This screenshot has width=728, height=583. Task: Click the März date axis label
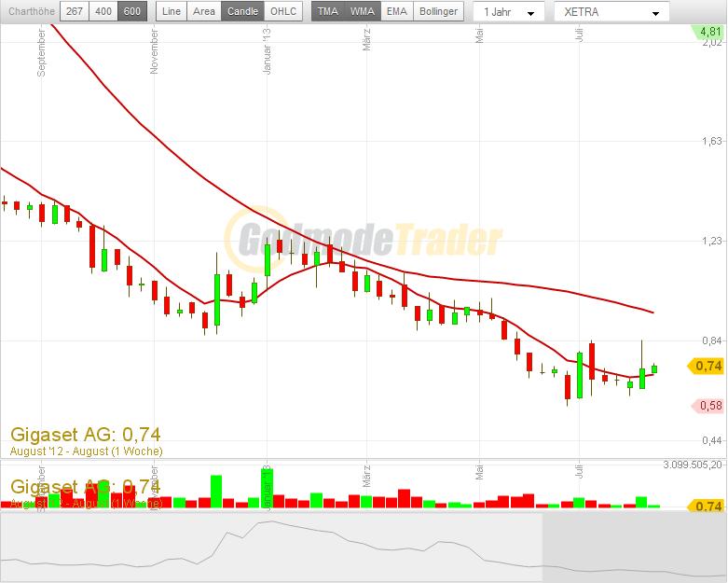click(x=366, y=39)
